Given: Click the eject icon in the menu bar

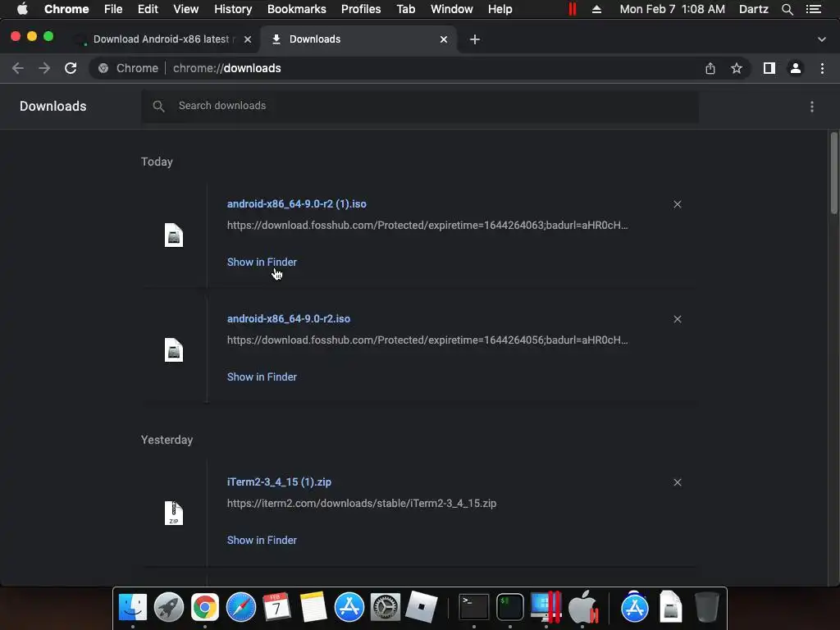Looking at the screenshot, I should tap(597, 9).
